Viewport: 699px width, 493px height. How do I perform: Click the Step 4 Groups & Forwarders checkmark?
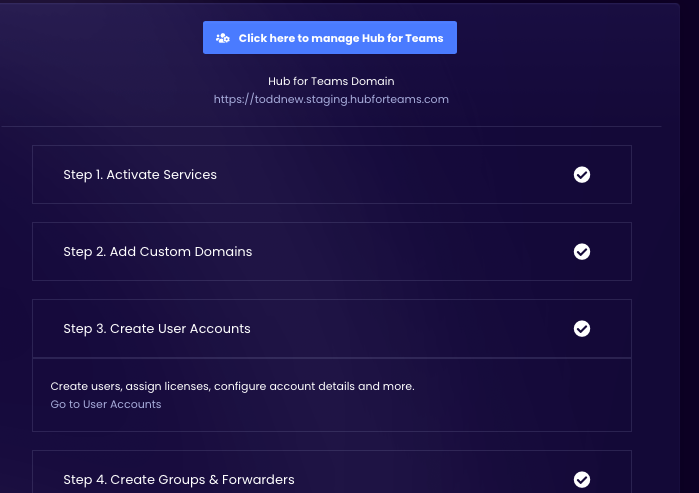(x=582, y=480)
